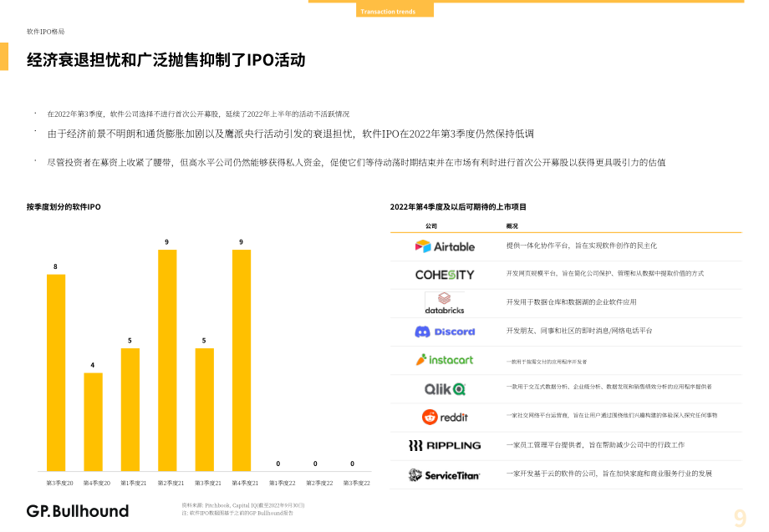The width and height of the screenshot is (769, 532).
Task: Click the section label 软件IPO格局
Action: [46, 32]
